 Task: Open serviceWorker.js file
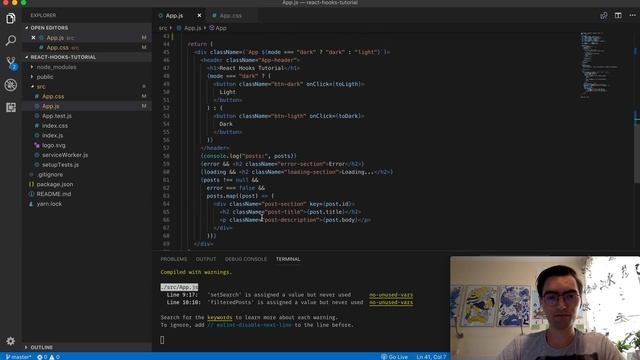[x=64, y=155]
